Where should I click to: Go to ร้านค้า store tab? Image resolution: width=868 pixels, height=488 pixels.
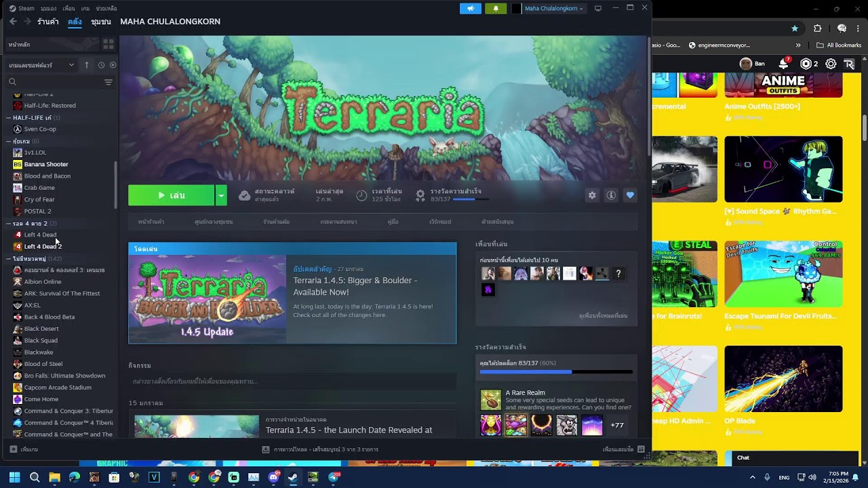pyautogui.click(x=48, y=22)
